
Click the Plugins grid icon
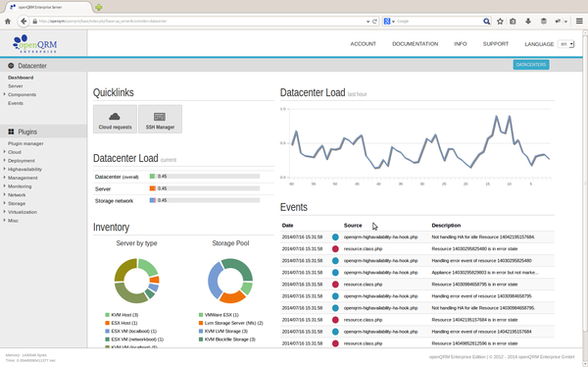tap(11, 131)
